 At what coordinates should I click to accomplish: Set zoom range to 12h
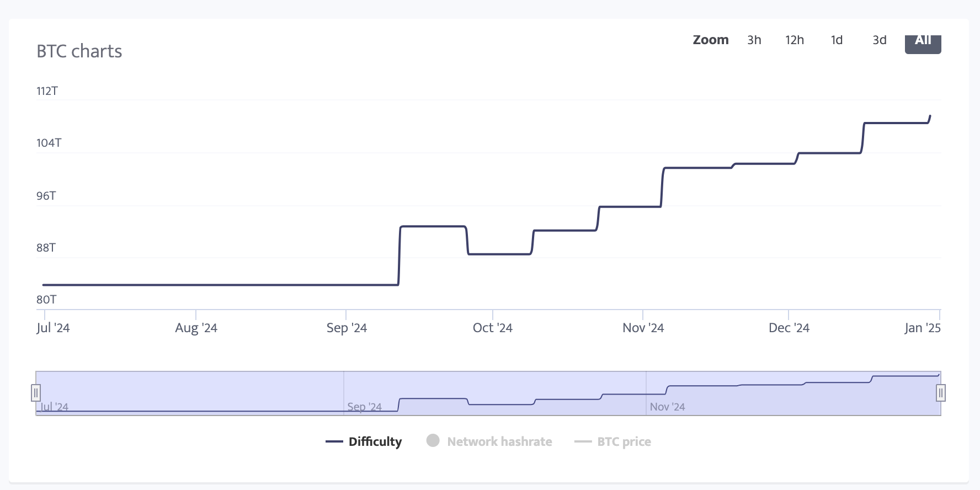pos(795,40)
